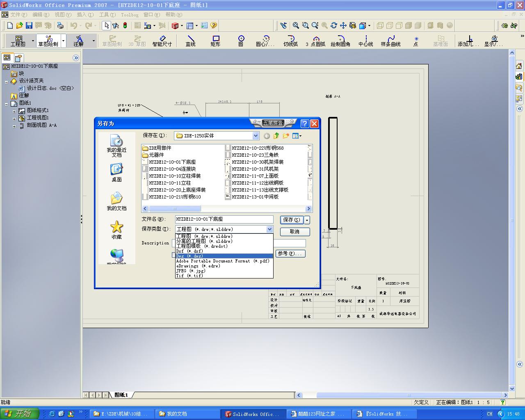525x420 pixels.
Task: Collapse the 图纸1 tree node
Action: pyautogui.click(x=7, y=103)
